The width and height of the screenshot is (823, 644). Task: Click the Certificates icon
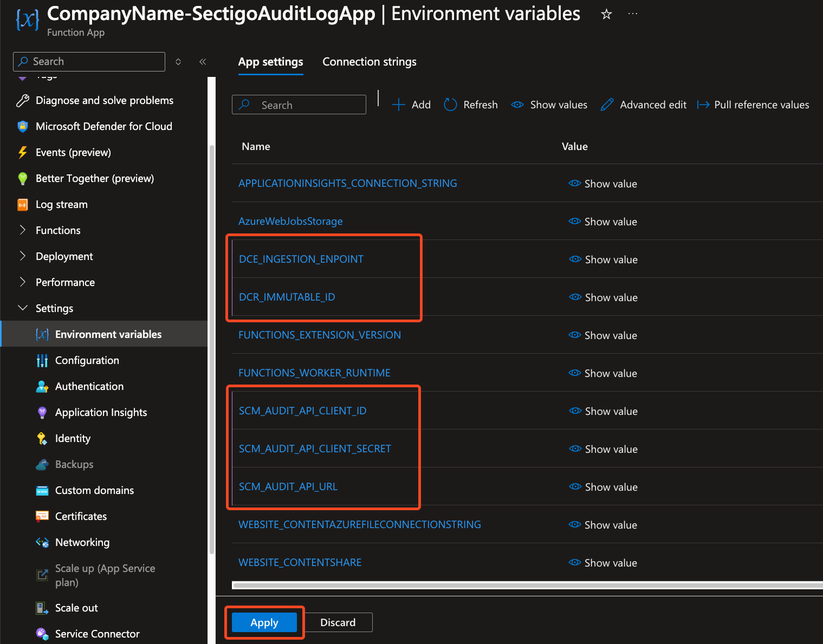tap(42, 516)
